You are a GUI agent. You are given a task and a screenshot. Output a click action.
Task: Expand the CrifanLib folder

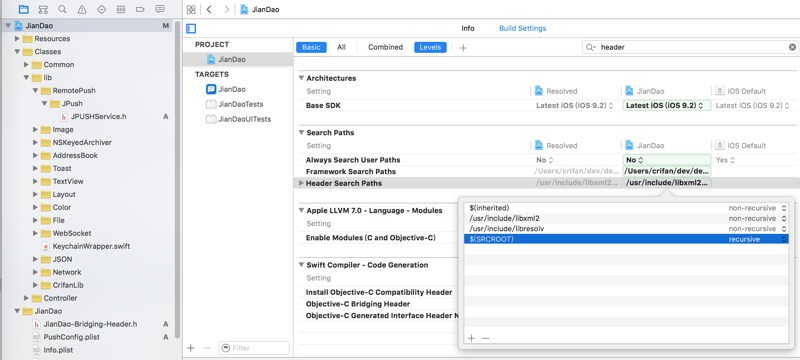tap(35, 285)
